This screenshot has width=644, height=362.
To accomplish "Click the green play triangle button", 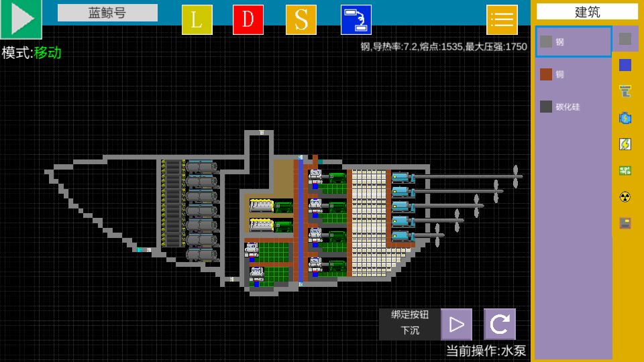I will [21, 19].
